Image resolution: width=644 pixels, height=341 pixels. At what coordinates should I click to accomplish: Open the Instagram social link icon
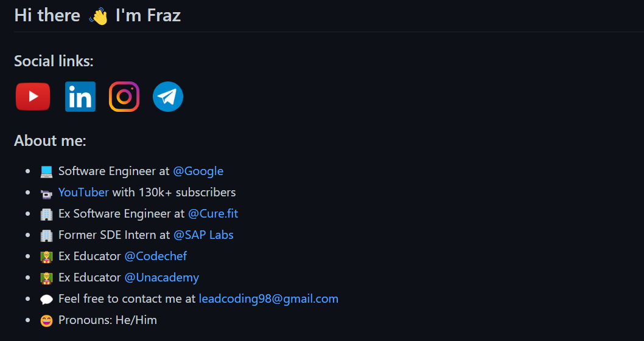click(124, 97)
